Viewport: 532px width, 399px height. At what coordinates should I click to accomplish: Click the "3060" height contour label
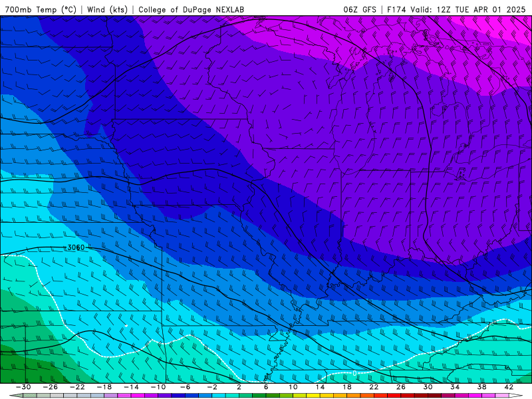(x=76, y=247)
